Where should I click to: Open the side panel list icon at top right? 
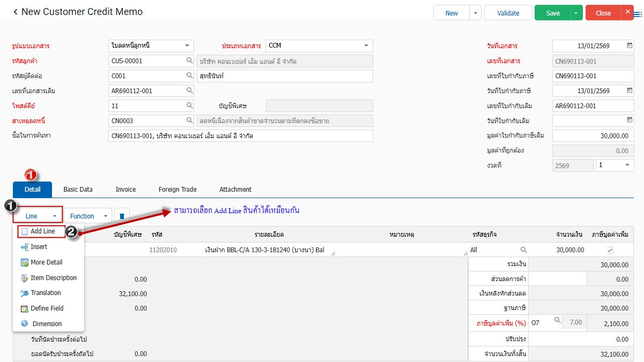point(638,14)
